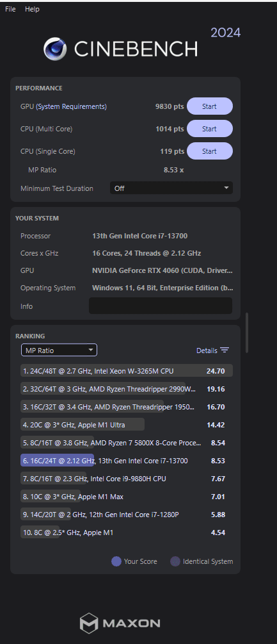Open the File menu

coord(10,9)
